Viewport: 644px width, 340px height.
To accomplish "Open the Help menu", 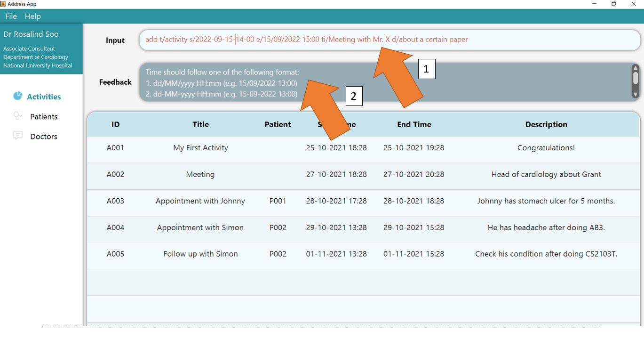I will click(33, 16).
